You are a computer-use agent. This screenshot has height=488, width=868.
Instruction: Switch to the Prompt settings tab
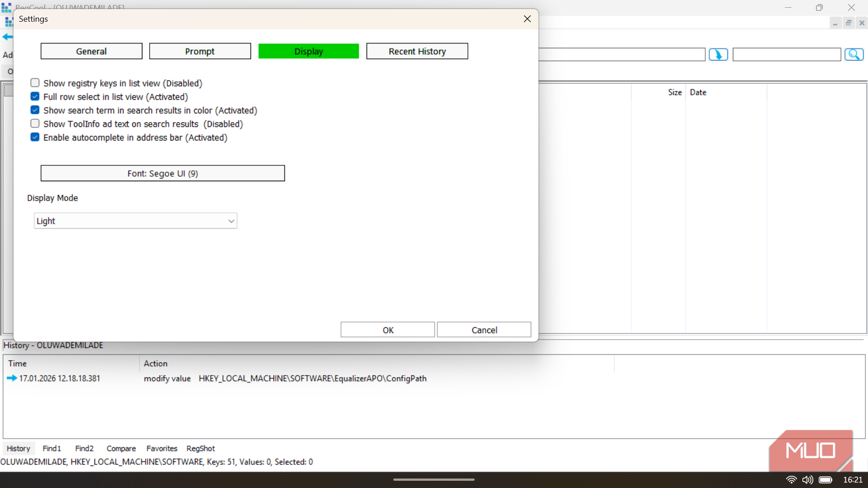(x=200, y=51)
